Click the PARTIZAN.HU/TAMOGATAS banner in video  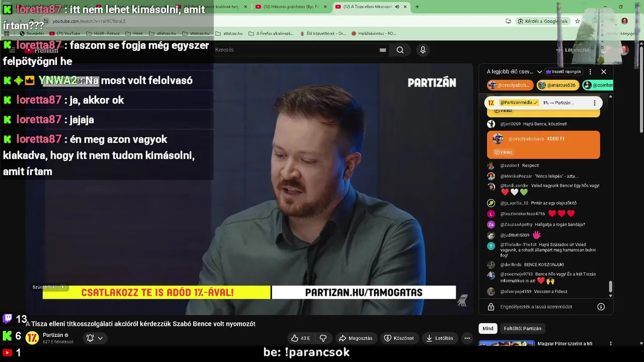tap(363, 292)
